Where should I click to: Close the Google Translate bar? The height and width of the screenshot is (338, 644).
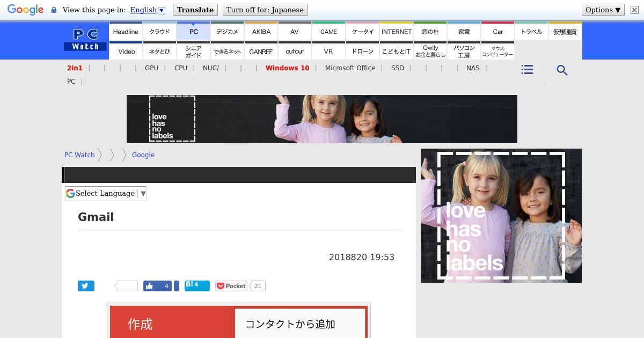point(634,10)
